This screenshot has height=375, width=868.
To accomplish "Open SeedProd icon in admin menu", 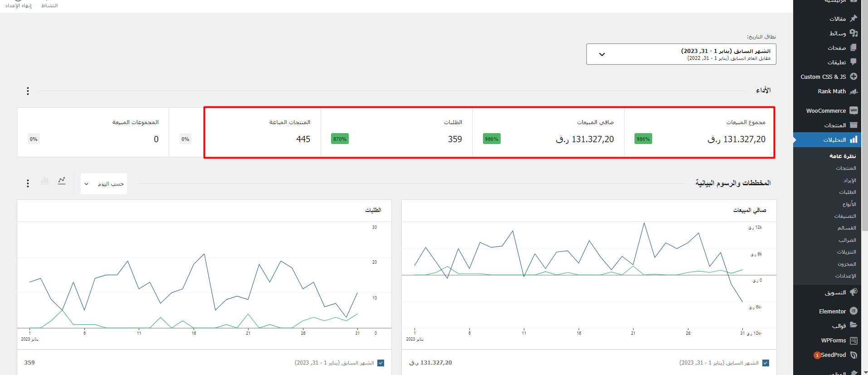I will [x=853, y=355].
